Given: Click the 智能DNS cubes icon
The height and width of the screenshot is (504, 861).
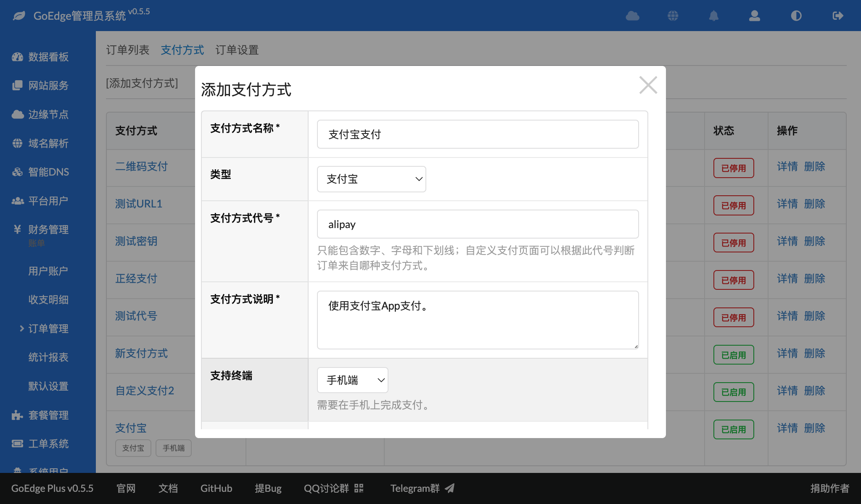Looking at the screenshot, I should pos(18,172).
